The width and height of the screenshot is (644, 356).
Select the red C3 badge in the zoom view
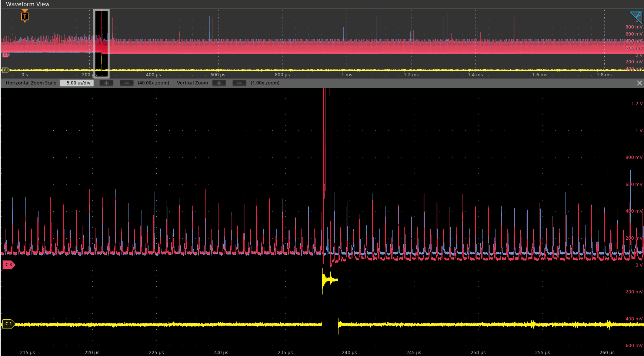click(x=8, y=265)
